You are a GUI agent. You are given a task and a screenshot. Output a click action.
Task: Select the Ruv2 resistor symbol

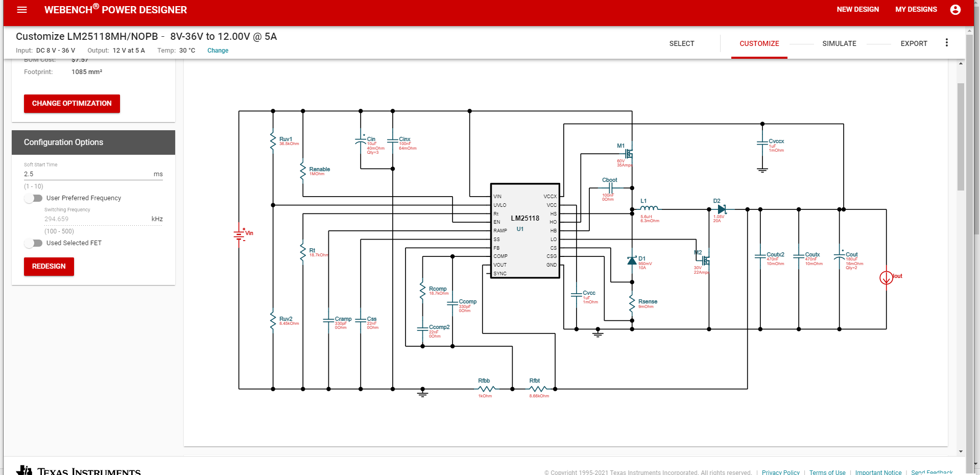273,321
